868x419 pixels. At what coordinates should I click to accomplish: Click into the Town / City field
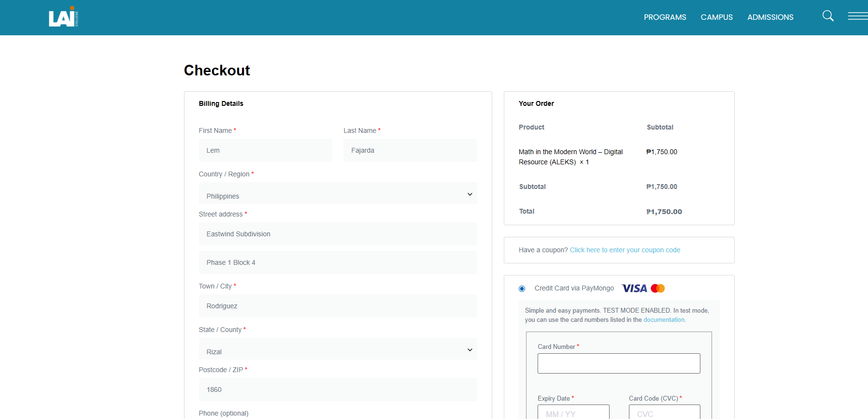tap(338, 306)
